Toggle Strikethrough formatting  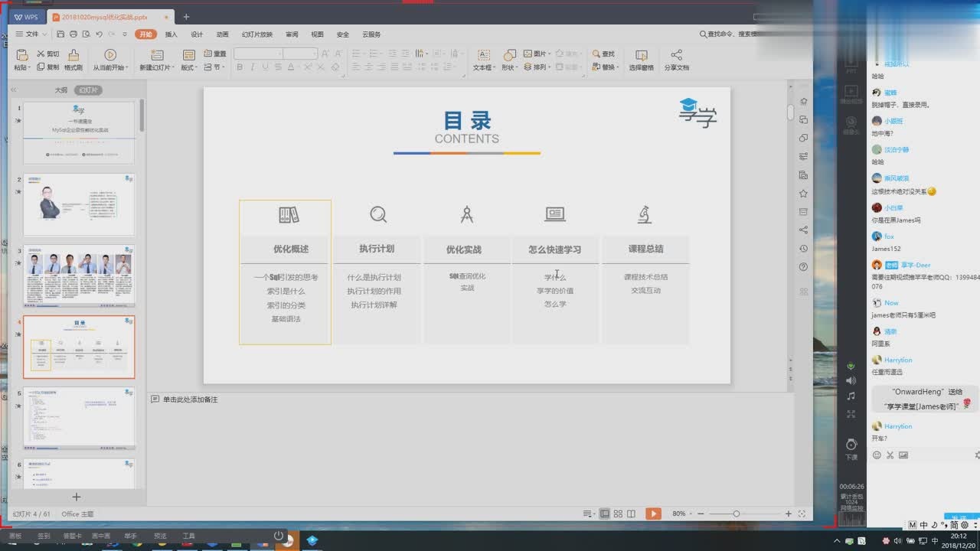point(278,67)
